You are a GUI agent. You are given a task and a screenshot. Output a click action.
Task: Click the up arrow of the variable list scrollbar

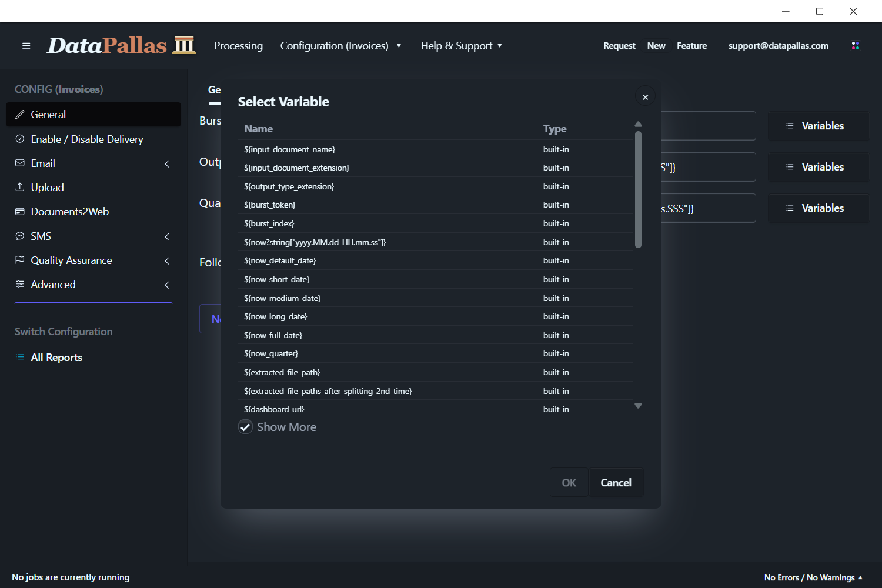[x=638, y=124]
